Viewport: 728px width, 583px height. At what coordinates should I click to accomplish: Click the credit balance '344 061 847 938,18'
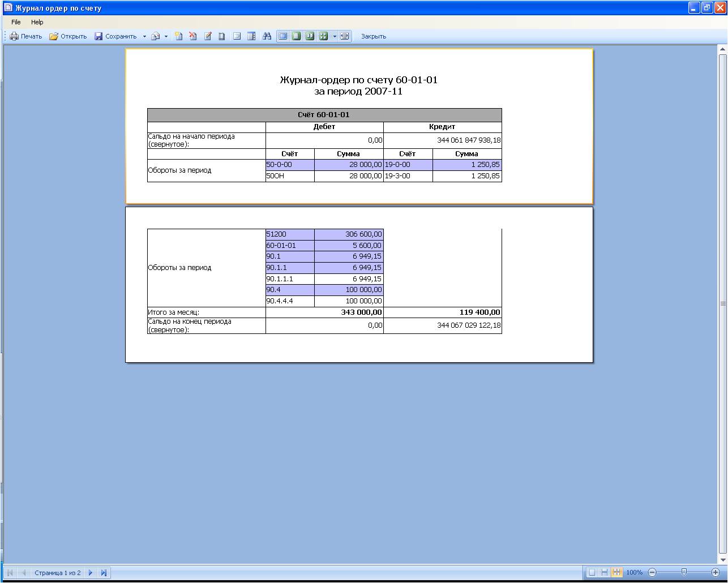[x=469, y=140]
